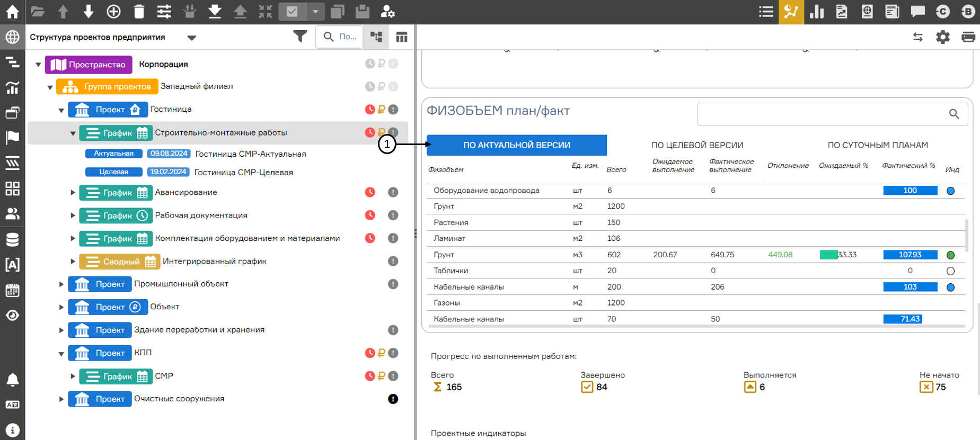
Task: Print using printer icon
Action: (968, 37)
